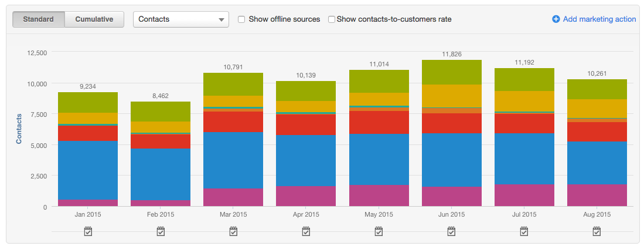644x246 pixels.
Task: Click the calendar icon under Feb 2015
Action: pos(161,231)
